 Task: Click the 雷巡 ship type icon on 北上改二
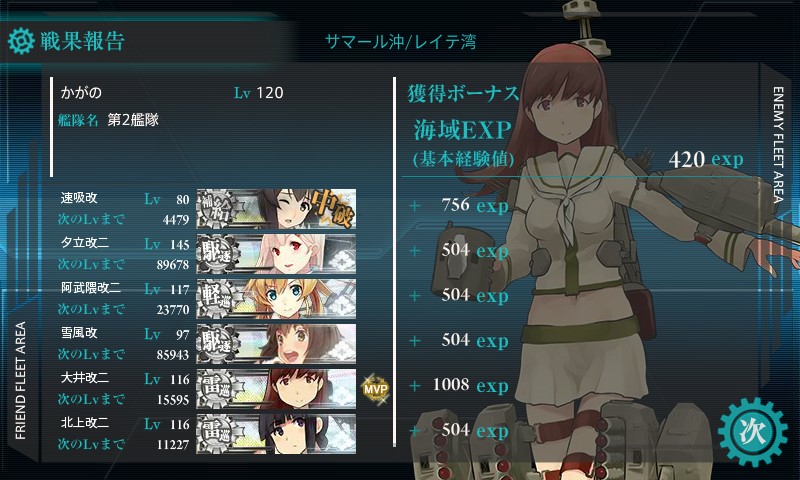click(217, 433)
